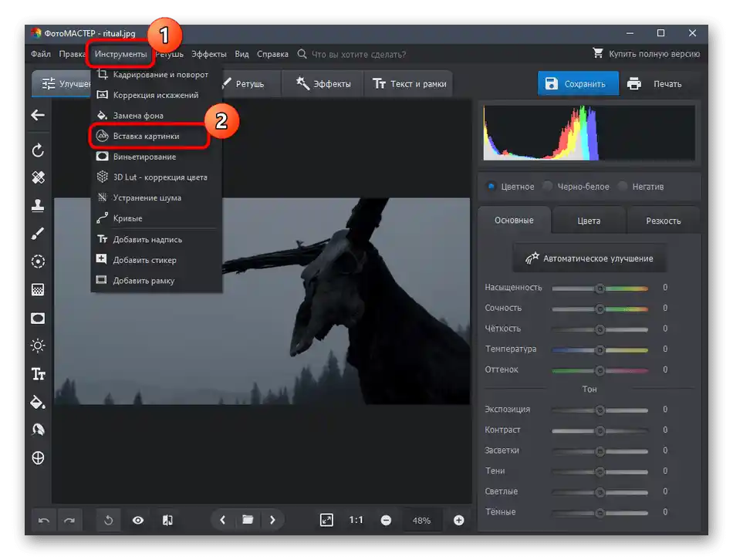733x560 pixels.
Task: Open the Эффекты menu in menu bar
Action: tap(209, 54)
